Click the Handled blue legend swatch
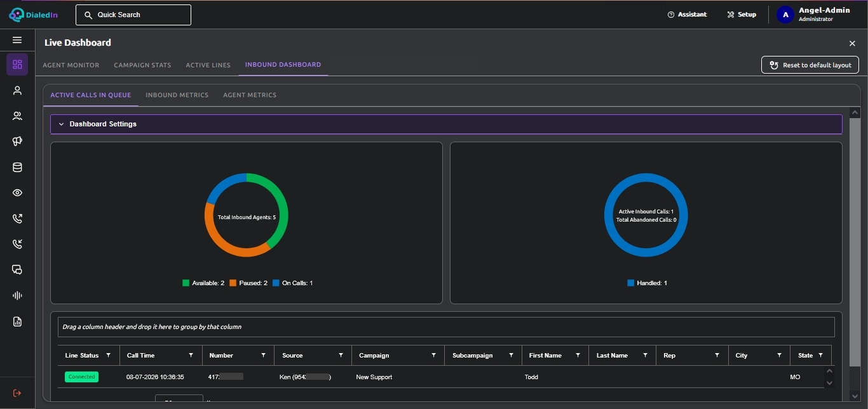868x409 pixels. (631, 283)
